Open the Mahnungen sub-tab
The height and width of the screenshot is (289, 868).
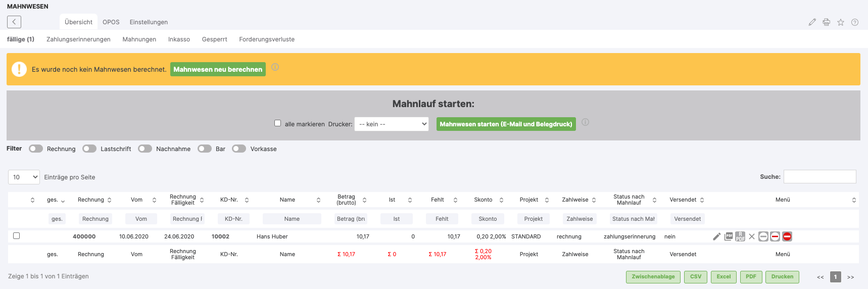(139, 39)
